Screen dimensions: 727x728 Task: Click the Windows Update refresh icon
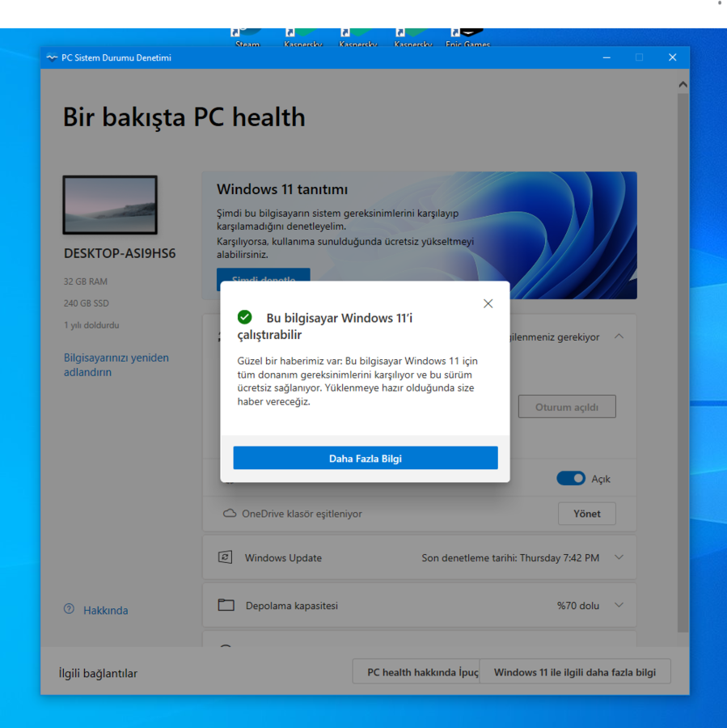[x=225, y=557]
